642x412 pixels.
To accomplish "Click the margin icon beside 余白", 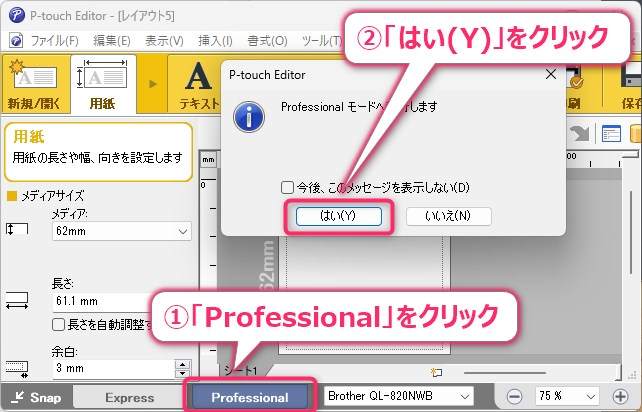I will (x=17, y=369).
